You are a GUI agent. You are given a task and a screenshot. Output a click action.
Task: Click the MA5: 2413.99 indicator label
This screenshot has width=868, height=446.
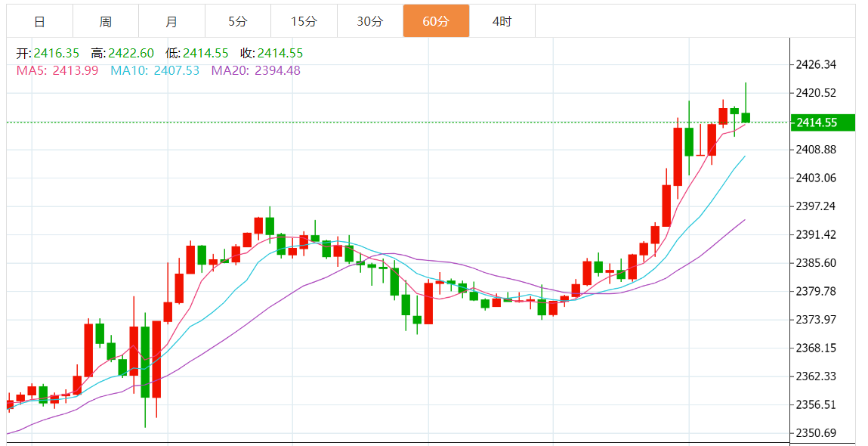pos(57,70)
